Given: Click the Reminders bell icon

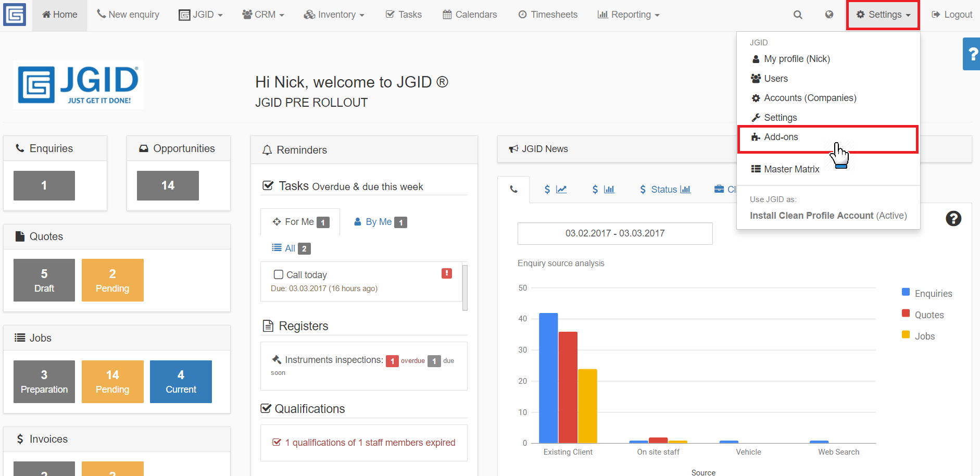Looking at the screenshot, I should tap(267, 150).
